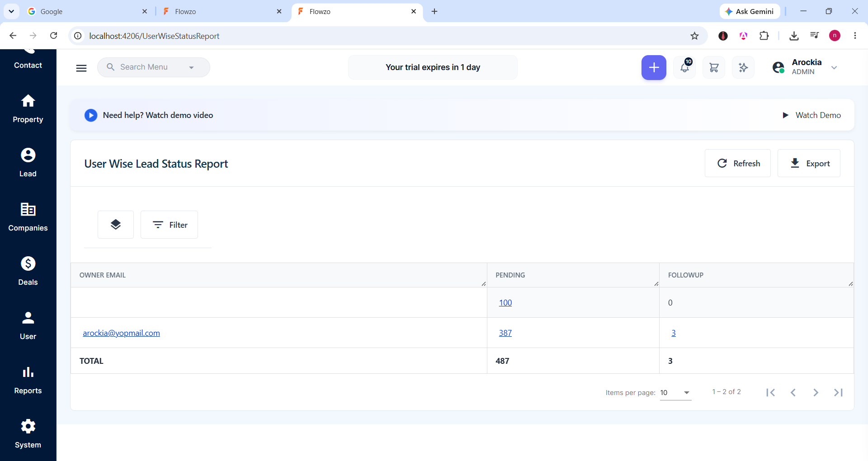Viewport: 868px width, 461px height.
Task: Open the Reports sidebar section
Action: point(28,380)
